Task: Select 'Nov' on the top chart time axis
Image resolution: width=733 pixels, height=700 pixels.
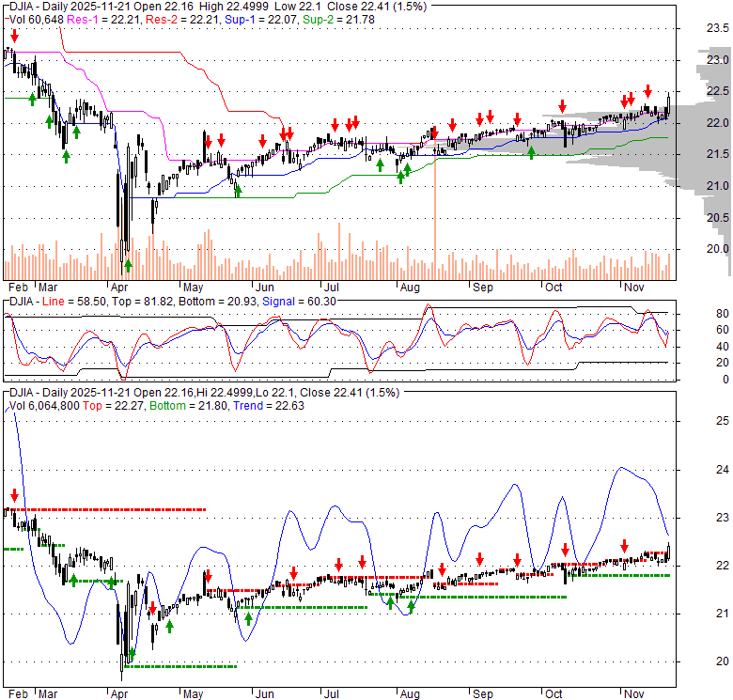Action: click(634, 288)
